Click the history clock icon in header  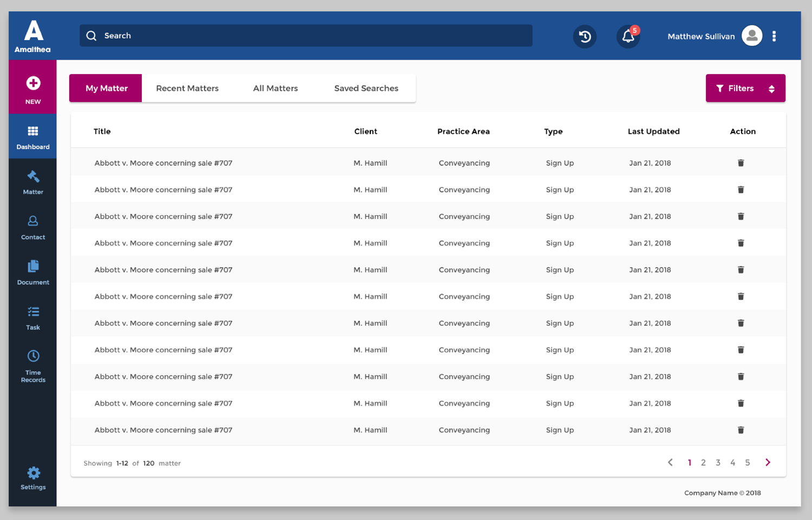(x=585, y=36)
